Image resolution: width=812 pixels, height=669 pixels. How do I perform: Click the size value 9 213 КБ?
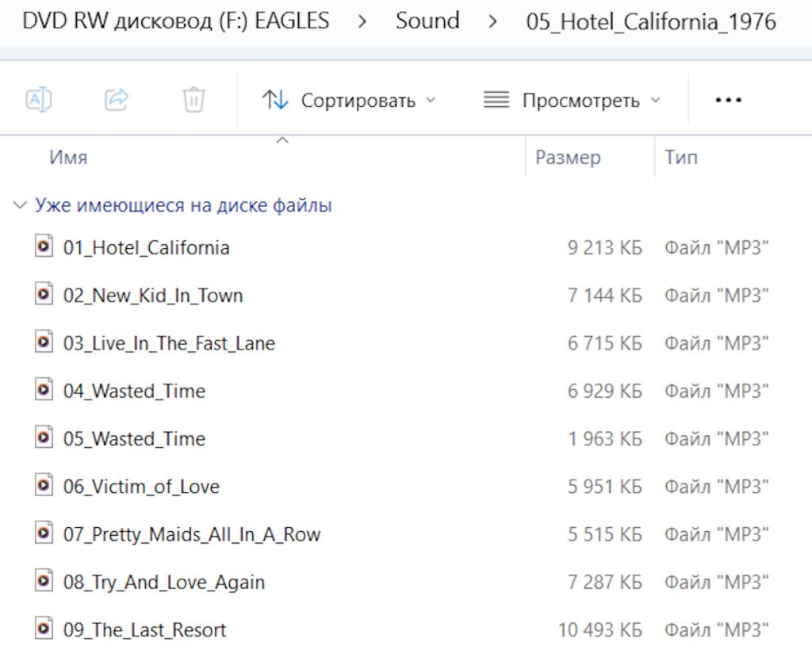(605, 247)
